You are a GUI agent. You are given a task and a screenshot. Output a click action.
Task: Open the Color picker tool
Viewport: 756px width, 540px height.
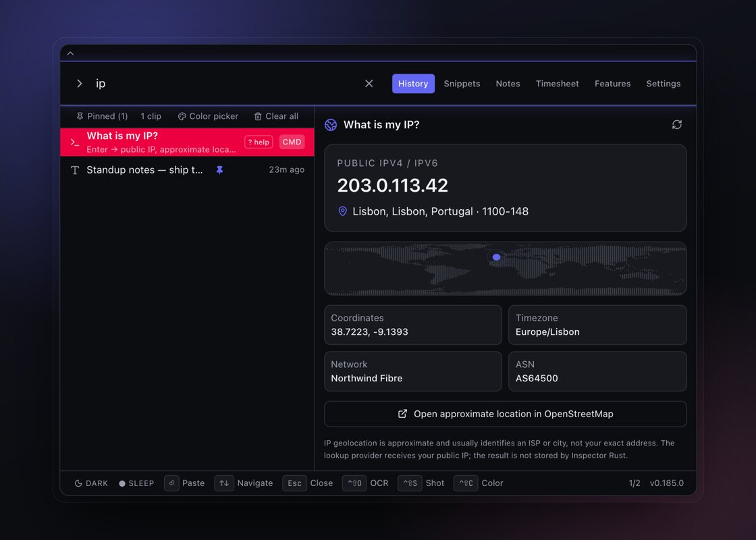tap(208, 116)
